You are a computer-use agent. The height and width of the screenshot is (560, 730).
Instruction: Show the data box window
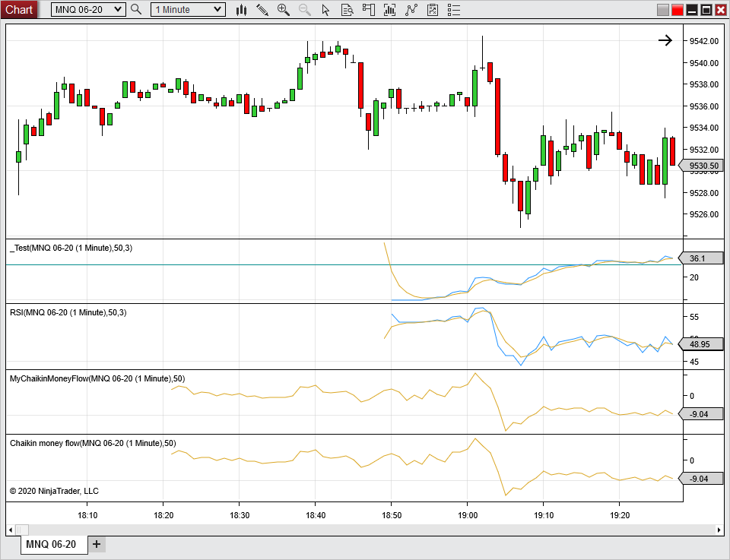point(347,9)
